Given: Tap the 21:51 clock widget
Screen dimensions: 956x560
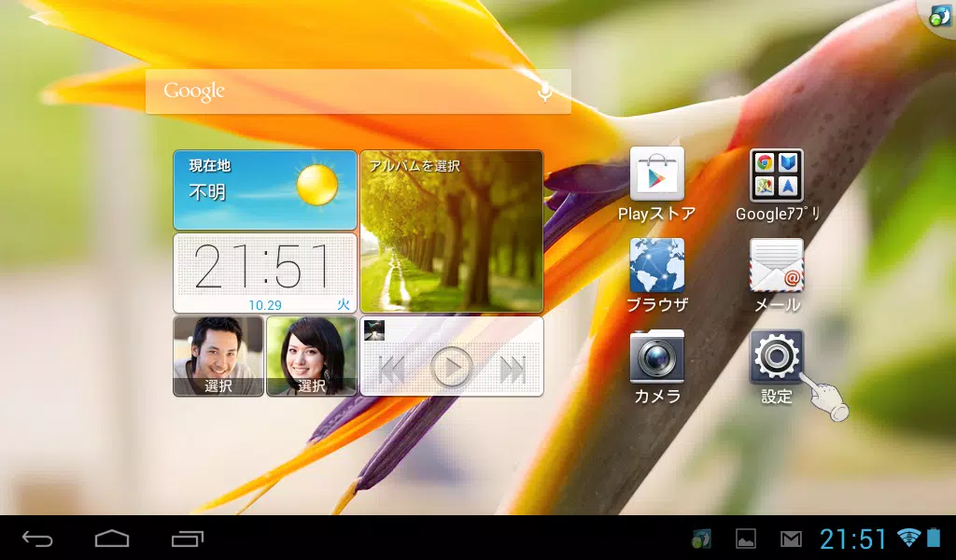Looking at the screenshot, I should tap(265, 273).
